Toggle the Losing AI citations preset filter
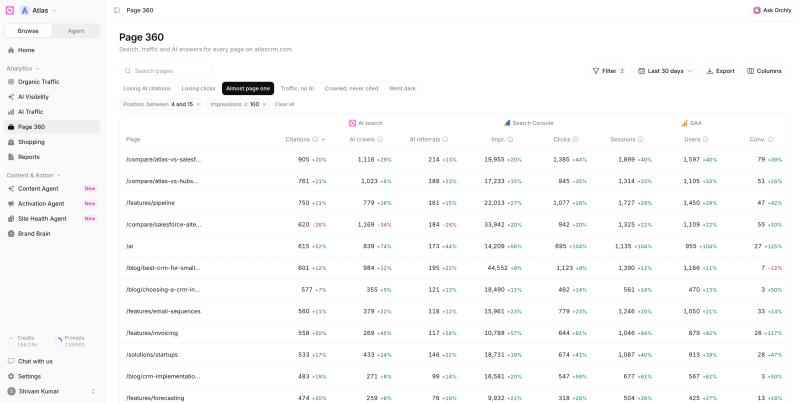 [x=147, y=88]
